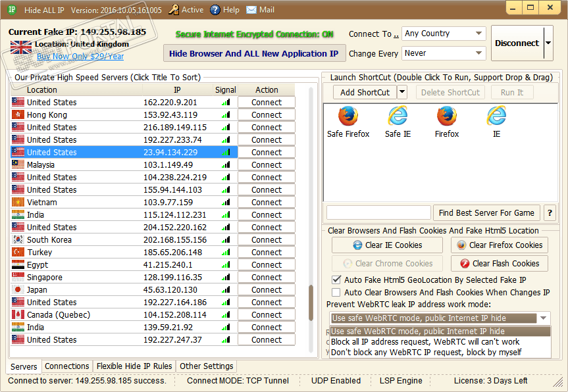The width and height of the screenshot is (568, 392).
Task: Select IP 41.215.240.1 in Egypt row
Action: pyautogui.click(x=168, y=264)
